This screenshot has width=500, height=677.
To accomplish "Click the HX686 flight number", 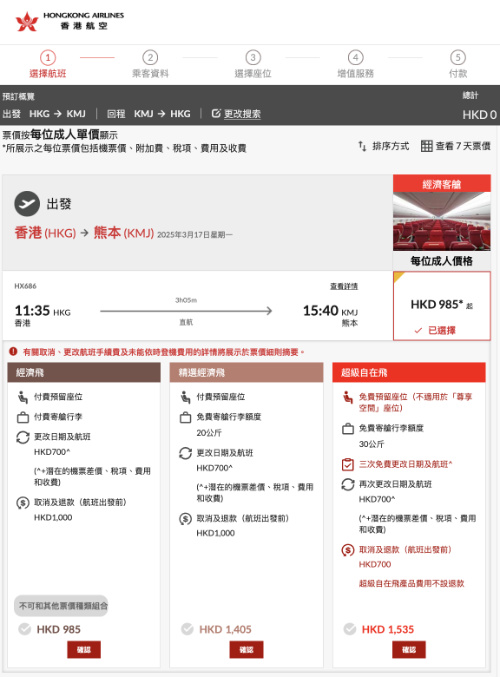I will point(25,286).
